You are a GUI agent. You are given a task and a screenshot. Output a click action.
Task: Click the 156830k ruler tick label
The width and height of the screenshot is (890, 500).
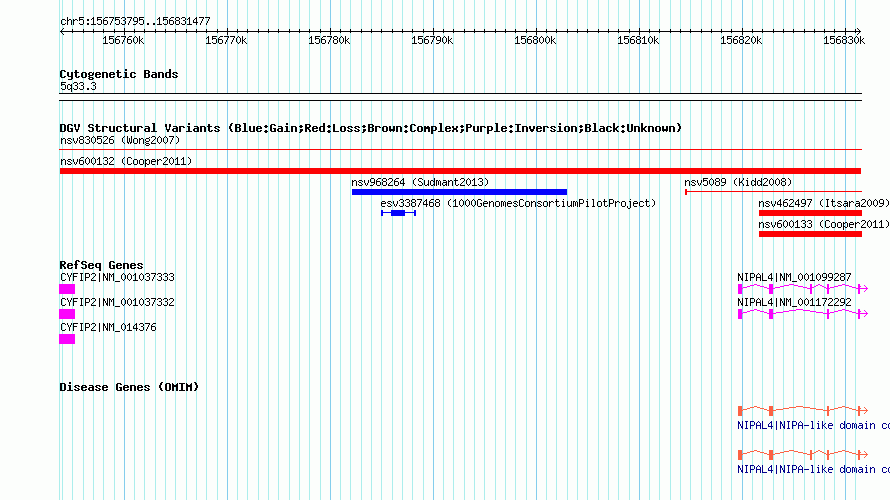(844, 40)
